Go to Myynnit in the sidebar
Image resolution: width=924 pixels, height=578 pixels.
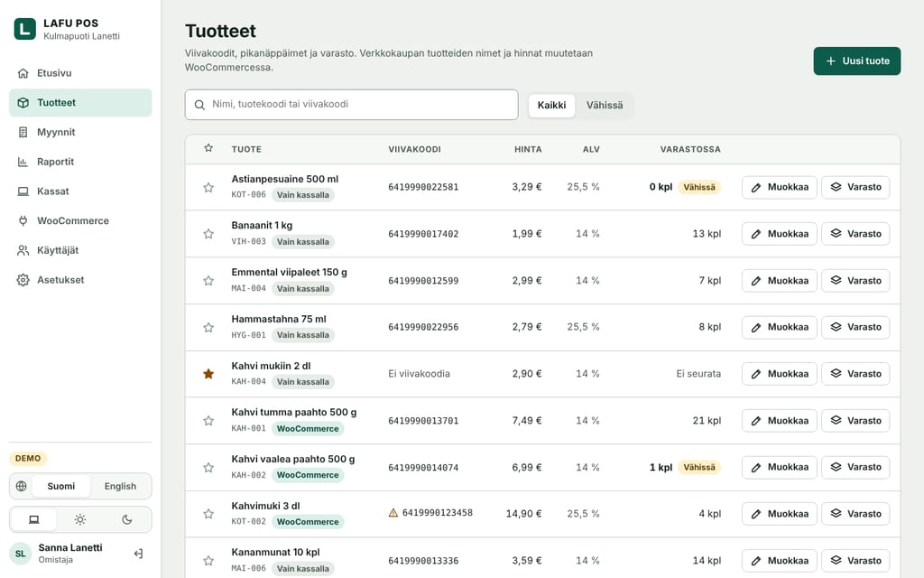(80, 132)
